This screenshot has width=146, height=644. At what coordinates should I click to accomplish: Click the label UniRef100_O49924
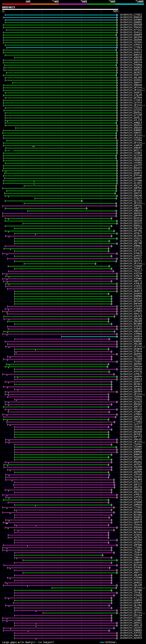click(131, 337)
